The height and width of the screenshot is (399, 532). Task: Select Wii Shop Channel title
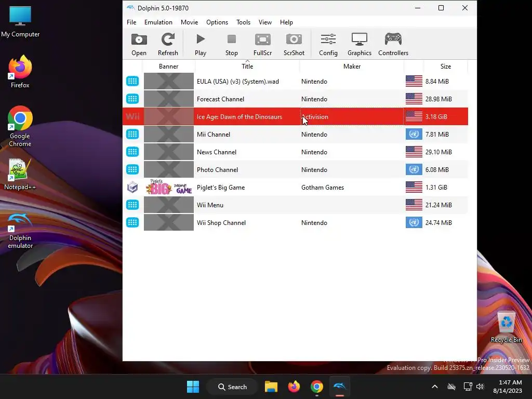(x=221, y=222)
